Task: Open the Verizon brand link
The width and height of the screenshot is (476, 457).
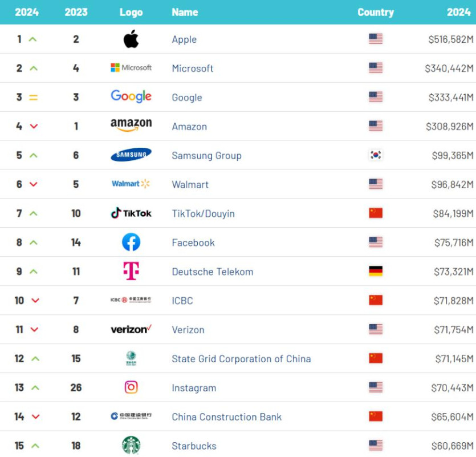Action: (x=188, y=330)
